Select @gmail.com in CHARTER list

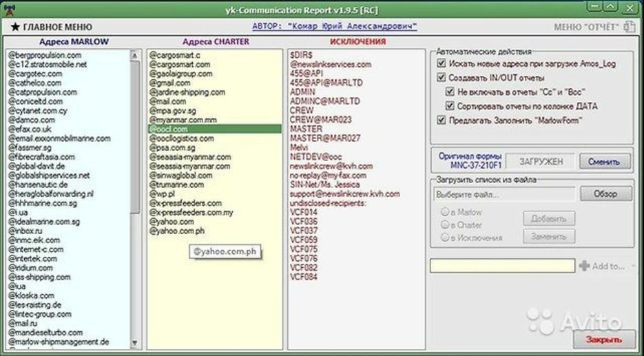point(169,83)
